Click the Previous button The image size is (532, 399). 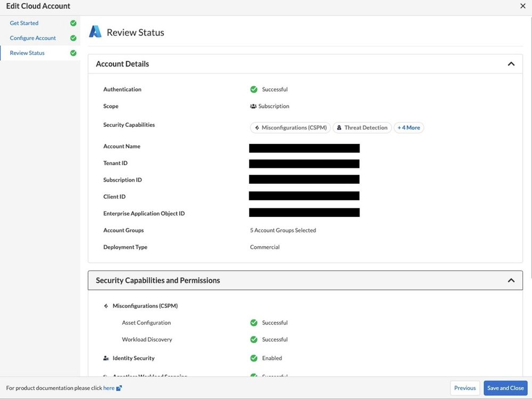(x=464, y=388)
